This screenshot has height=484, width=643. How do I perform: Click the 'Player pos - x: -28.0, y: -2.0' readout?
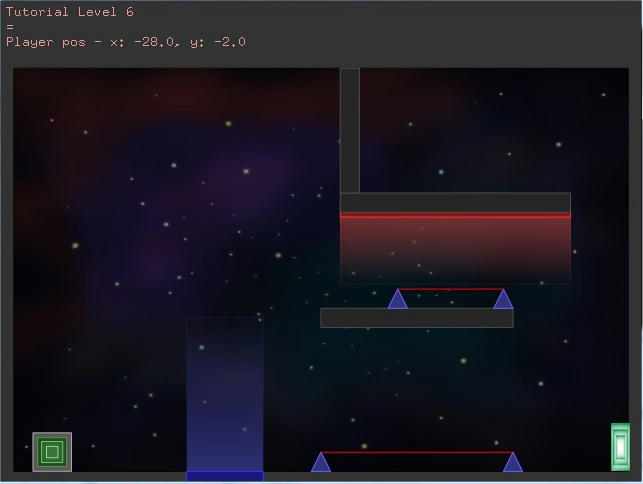(x=126, y=42)
